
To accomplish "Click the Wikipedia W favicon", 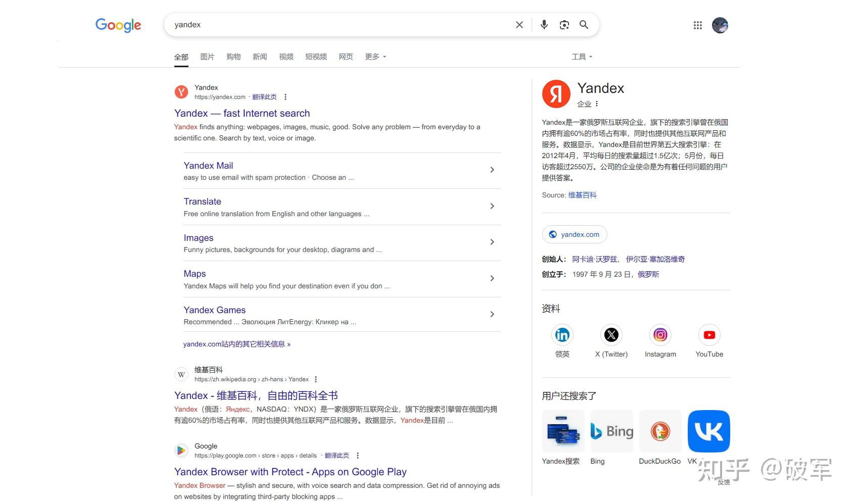I will pos(181,374).
